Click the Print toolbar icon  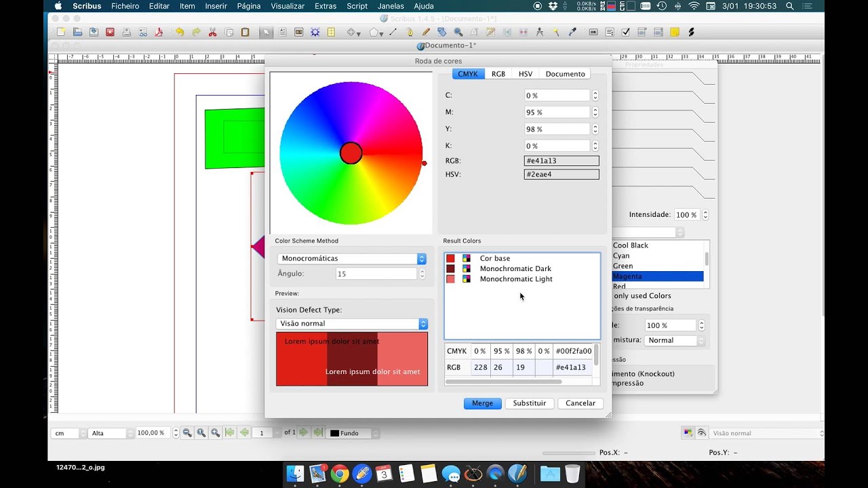tap(126, 32)
